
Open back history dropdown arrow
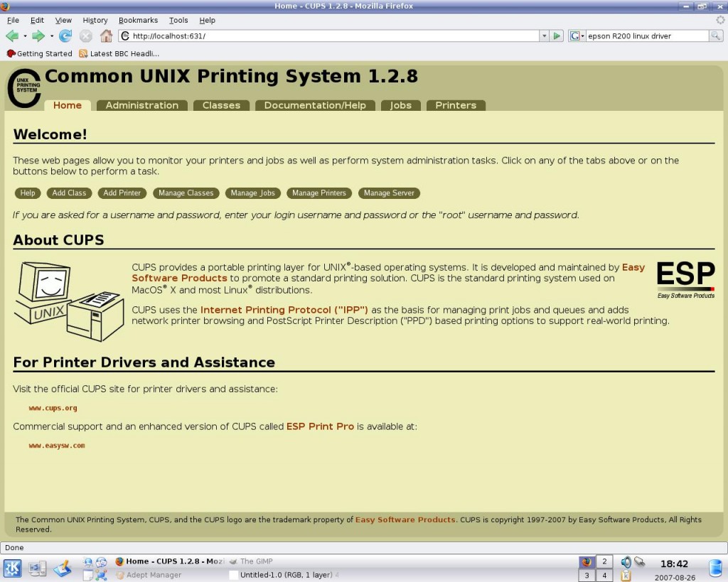pos(25,36)
